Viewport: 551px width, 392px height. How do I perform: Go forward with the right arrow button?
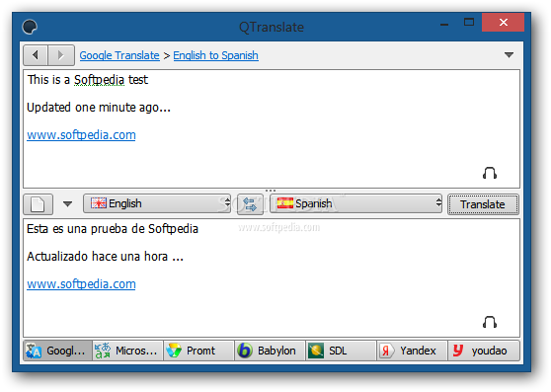point(61,55)
